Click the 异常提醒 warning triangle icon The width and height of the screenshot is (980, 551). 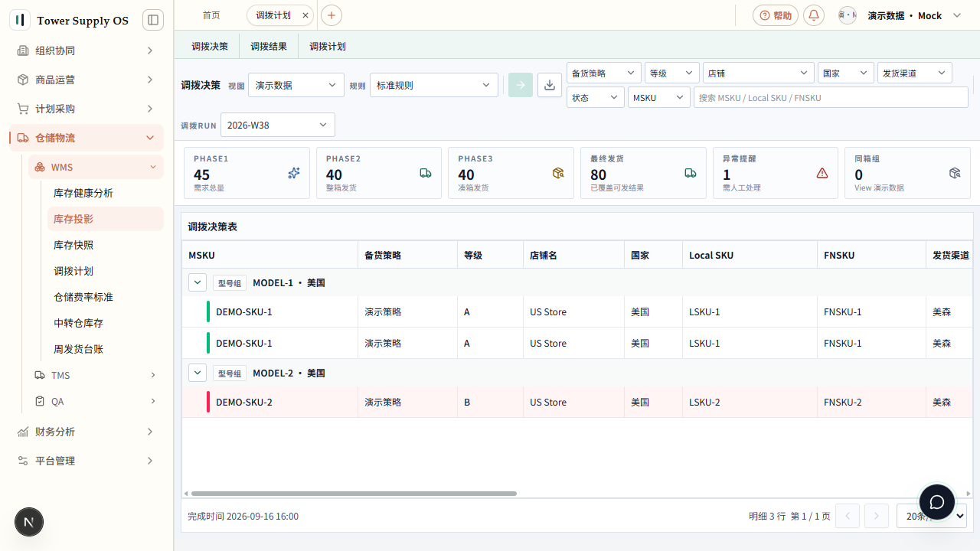(822, 174)
